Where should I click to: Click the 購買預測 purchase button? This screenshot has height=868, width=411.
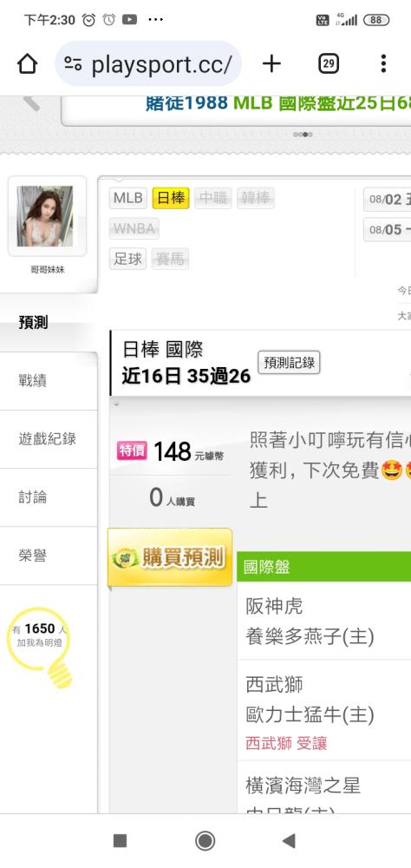click(x=170, y=557)
